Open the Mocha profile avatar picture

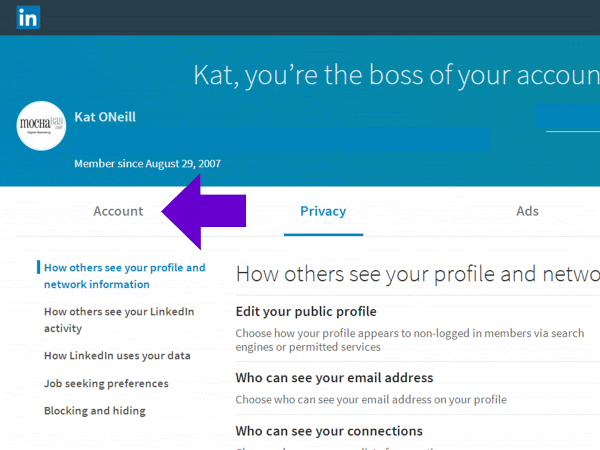click(x=42, y=124)
